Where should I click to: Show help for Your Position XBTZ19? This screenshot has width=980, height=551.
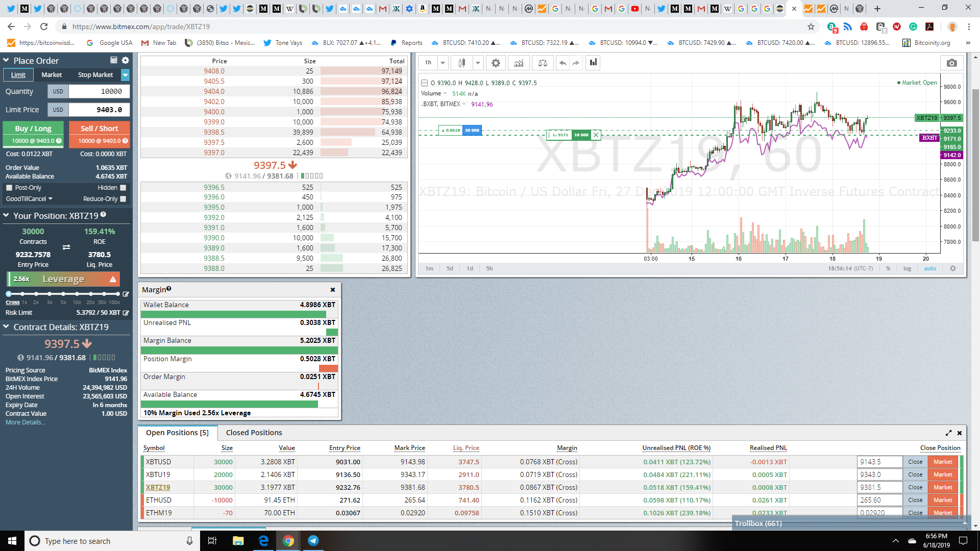[x=103, y=215]
